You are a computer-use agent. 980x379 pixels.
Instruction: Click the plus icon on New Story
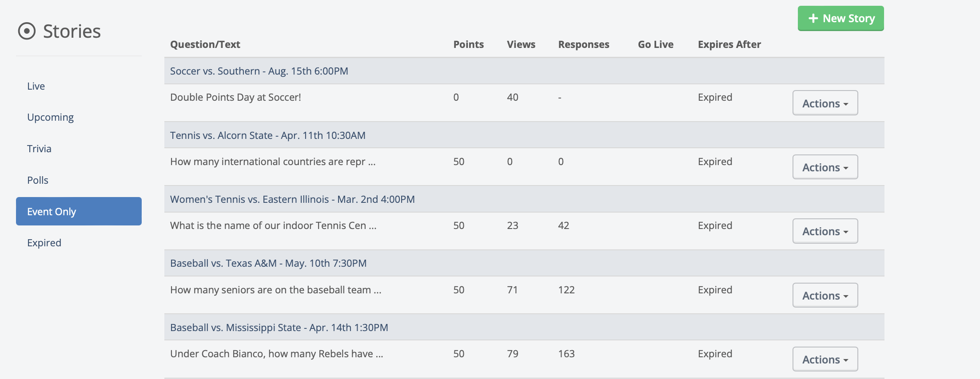click(x=813, y=18)
